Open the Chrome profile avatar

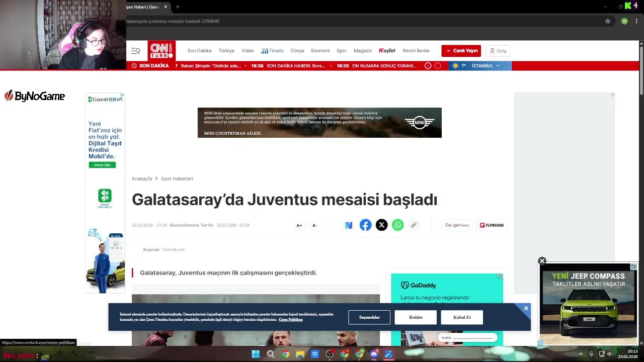pos(624,21)
